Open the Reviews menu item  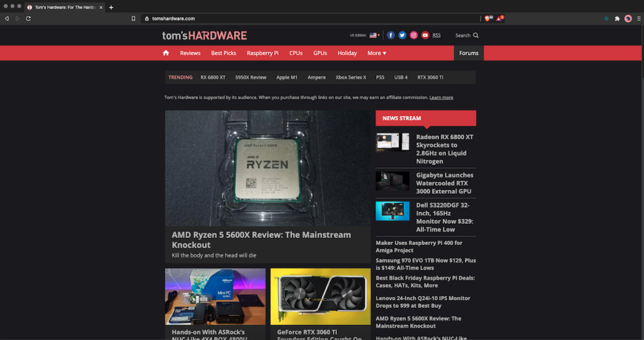pyautogui.click(x=190, y=53)
